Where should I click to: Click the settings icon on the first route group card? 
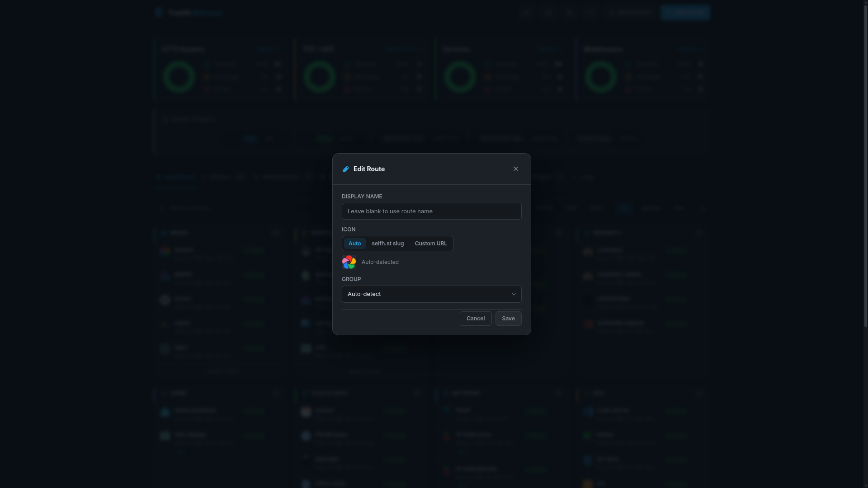click(276, 233)
